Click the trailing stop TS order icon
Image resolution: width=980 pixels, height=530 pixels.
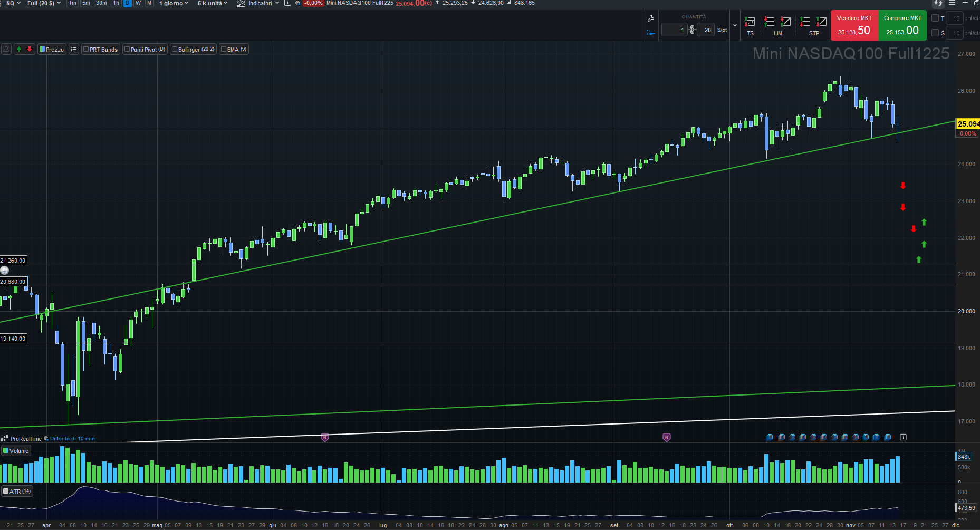click(750, 22)
